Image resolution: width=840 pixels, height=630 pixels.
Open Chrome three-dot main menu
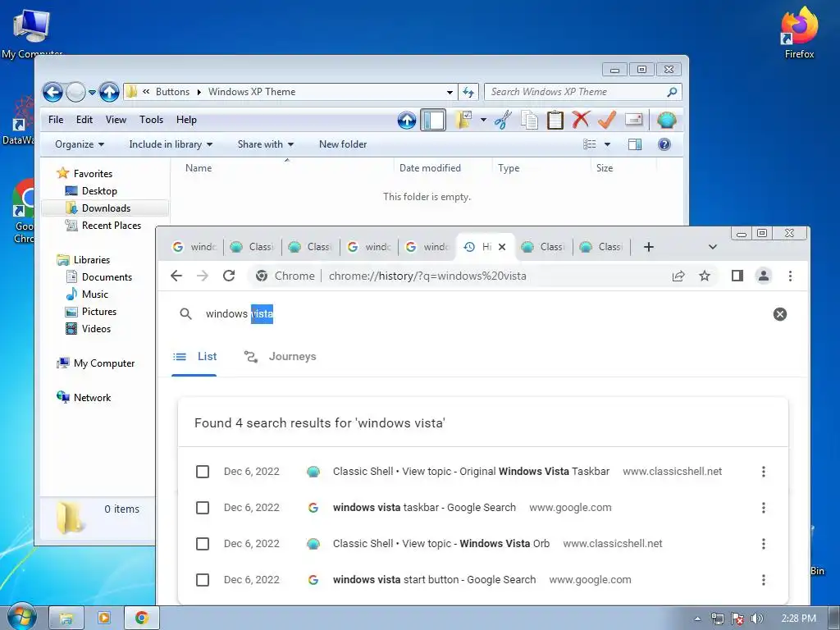click(x=790, y=276)
